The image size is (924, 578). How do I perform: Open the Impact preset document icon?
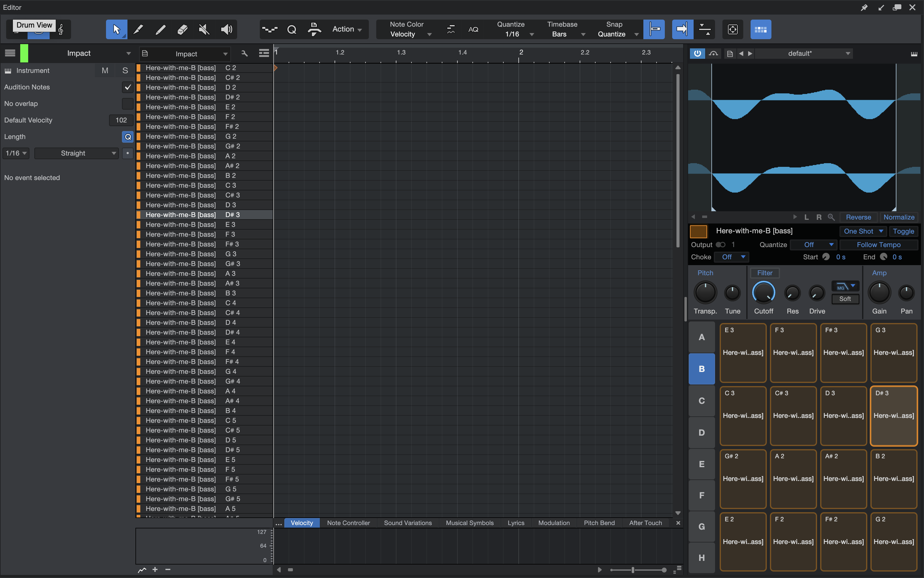click(x=730, y=54)
